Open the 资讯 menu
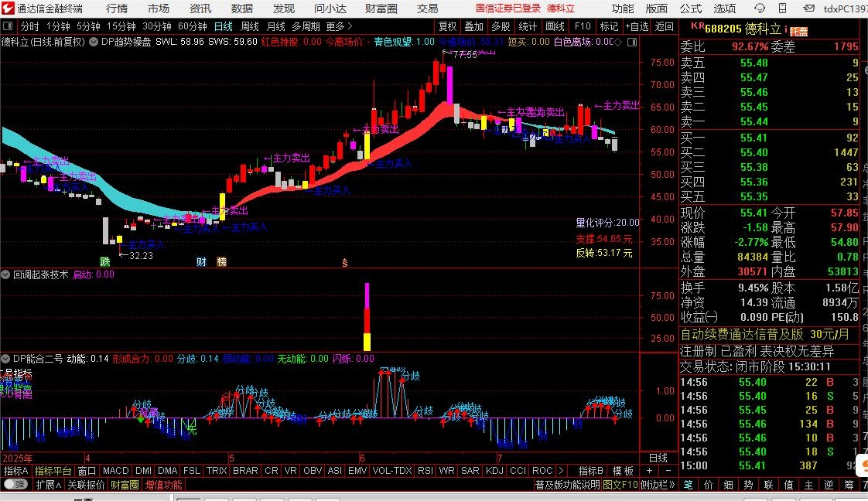The image size is (868, 501). [200, 9]
